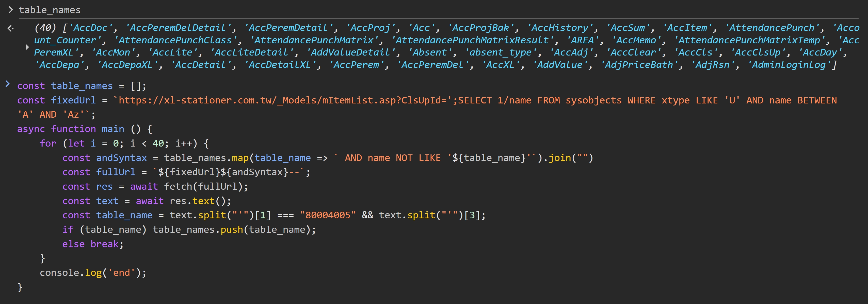Screen dimensions: 868x304
Task: Click 'fetch(fullUrl)' call
Action: pyautogui.click(x=203, y=187)
